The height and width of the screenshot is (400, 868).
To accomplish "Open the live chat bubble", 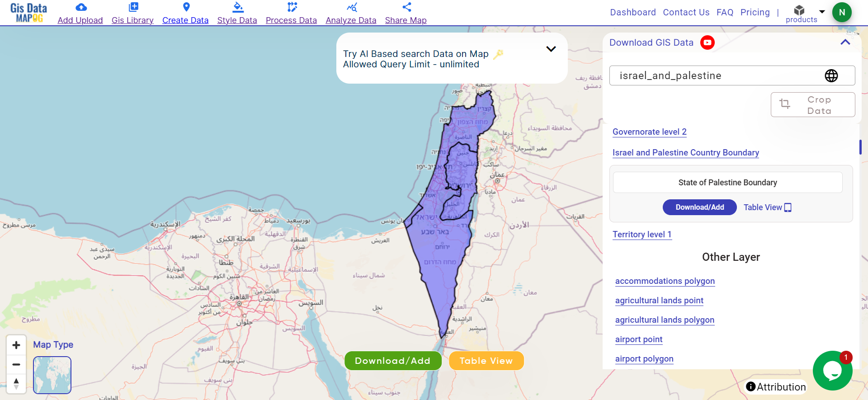I will tap(832, 371).
